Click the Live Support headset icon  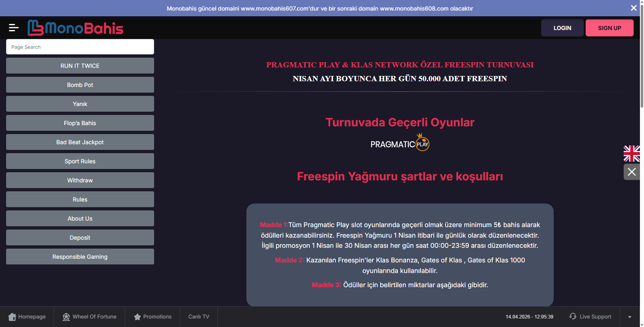[x=573, y=316]
